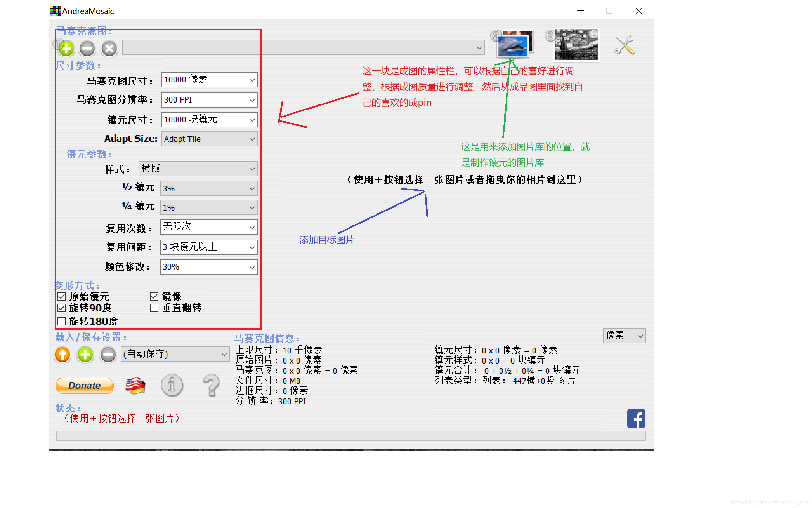Toggle the 原始镶元 checkbox

62,296
